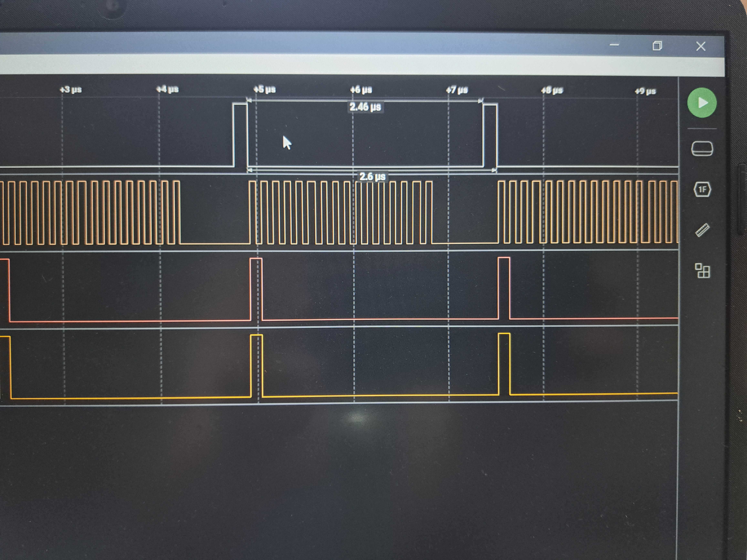Screen dimensions: 747x560
Task: Click the +8 µs timeline tick
Action: pos(552,90)
